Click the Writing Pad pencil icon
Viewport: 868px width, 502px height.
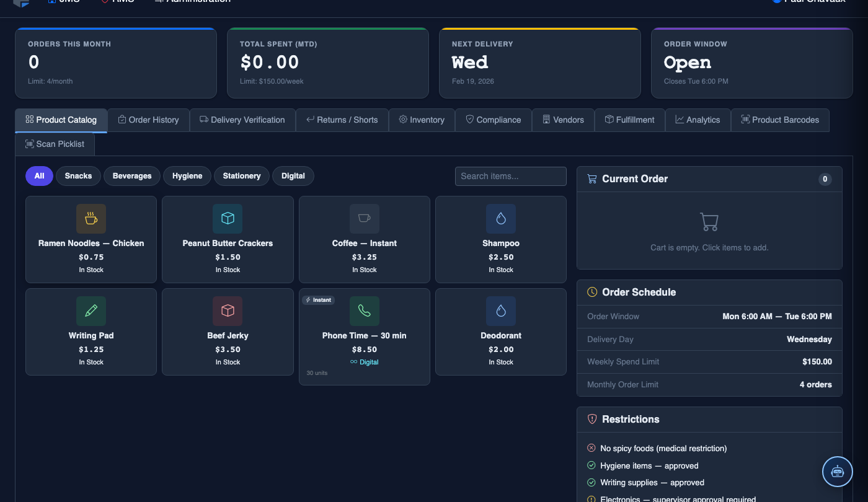pos(91,311)
